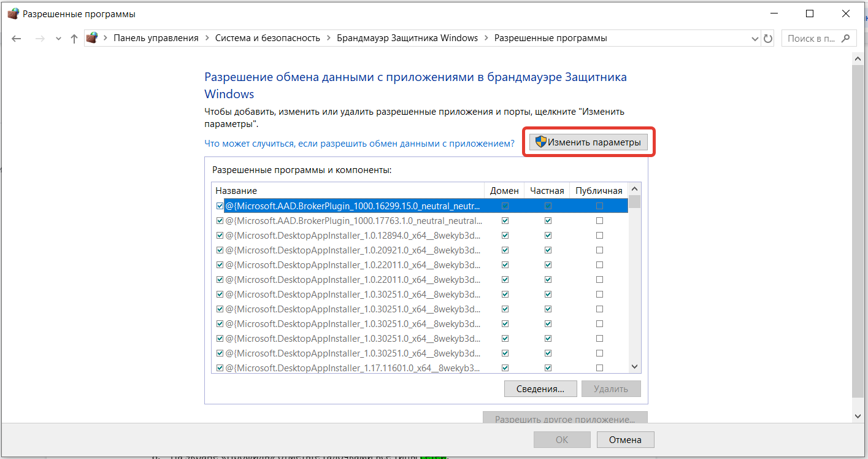Image resolution: width=868 pixels, height=459 pixels.
Task: Open Брандмауэр Защитника Windows breadcrumb
Action: point(407,38)
